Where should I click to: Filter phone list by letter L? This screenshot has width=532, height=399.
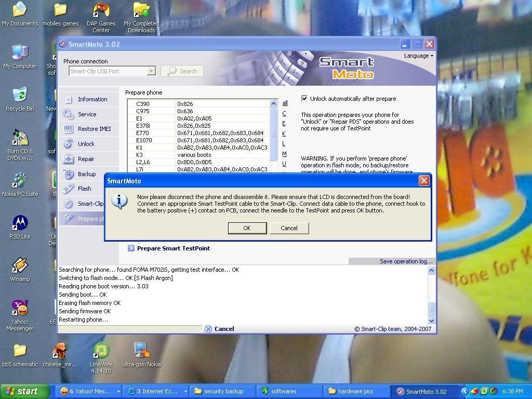[284, 144]
